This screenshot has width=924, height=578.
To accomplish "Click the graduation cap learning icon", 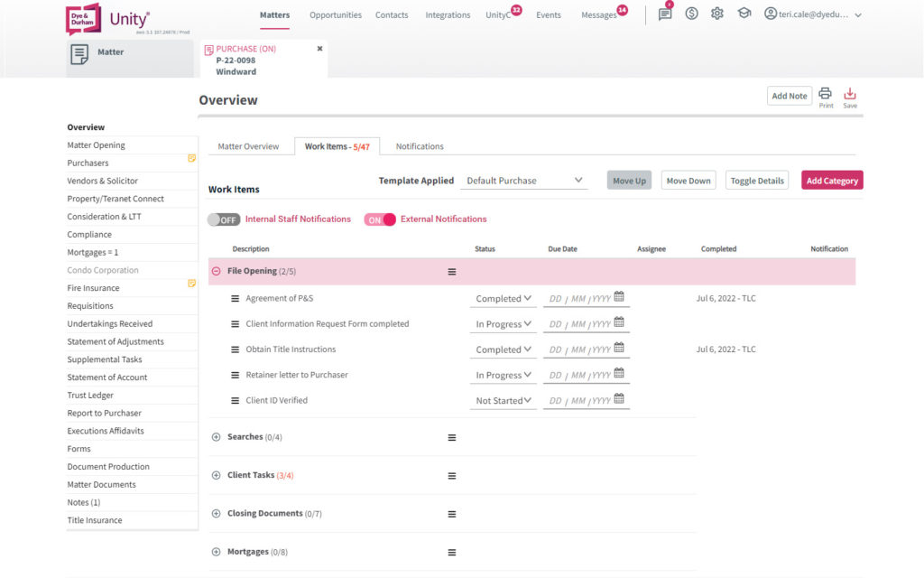I will (744, 14).
